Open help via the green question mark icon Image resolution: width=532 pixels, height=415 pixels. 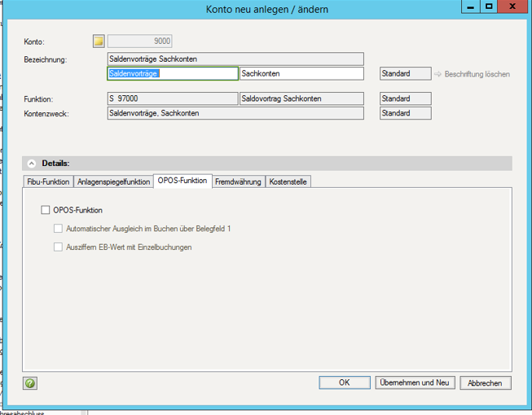coord(30,383)
